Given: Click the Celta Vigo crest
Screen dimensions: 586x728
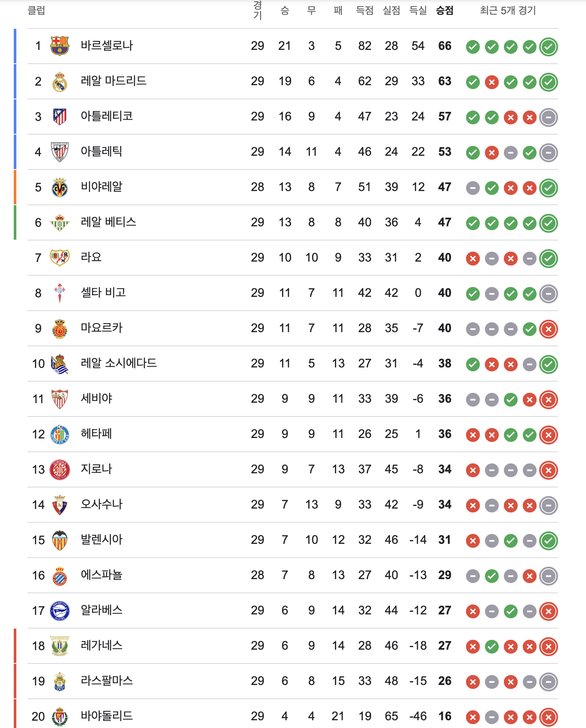Looking at the screenshot, I should point(60,293).
